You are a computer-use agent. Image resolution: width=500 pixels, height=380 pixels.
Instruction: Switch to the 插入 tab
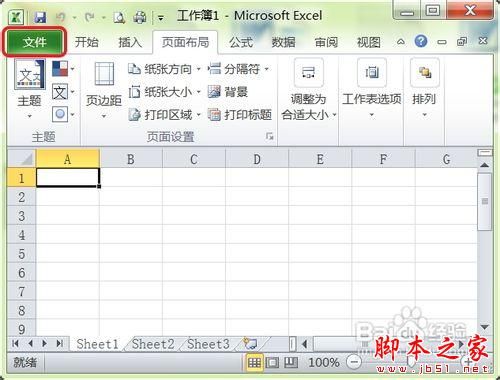(x=130, y=42)
